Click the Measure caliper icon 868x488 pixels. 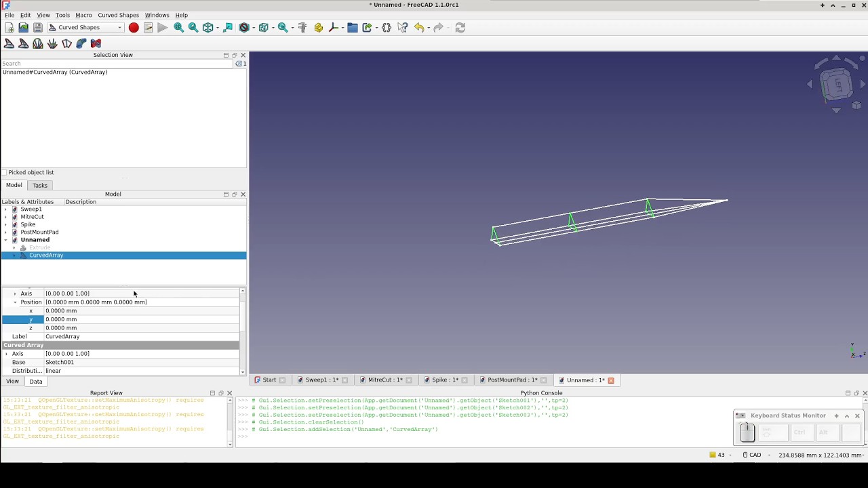tap(302, 28)
